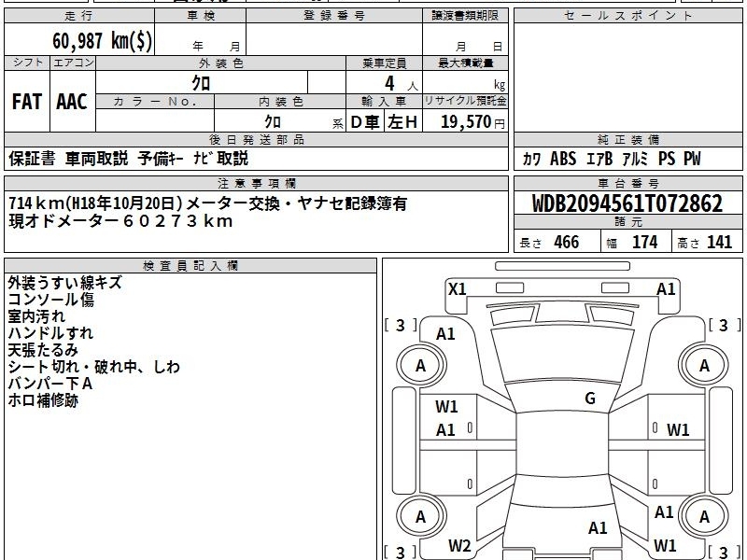Click the length value 466
Image resolution: width=747 pixels, height=560 pixels.
tap(567, 242)
